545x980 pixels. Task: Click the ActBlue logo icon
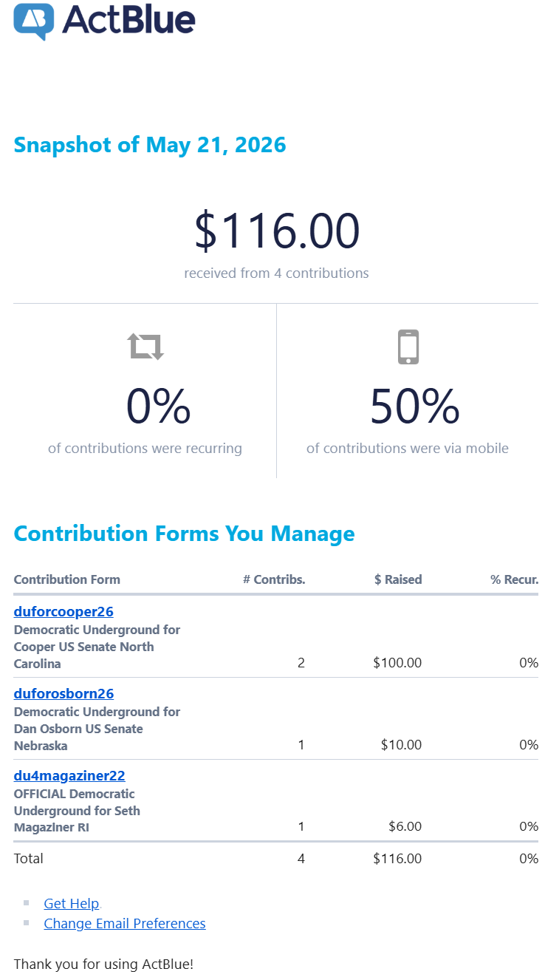(34, 21)
